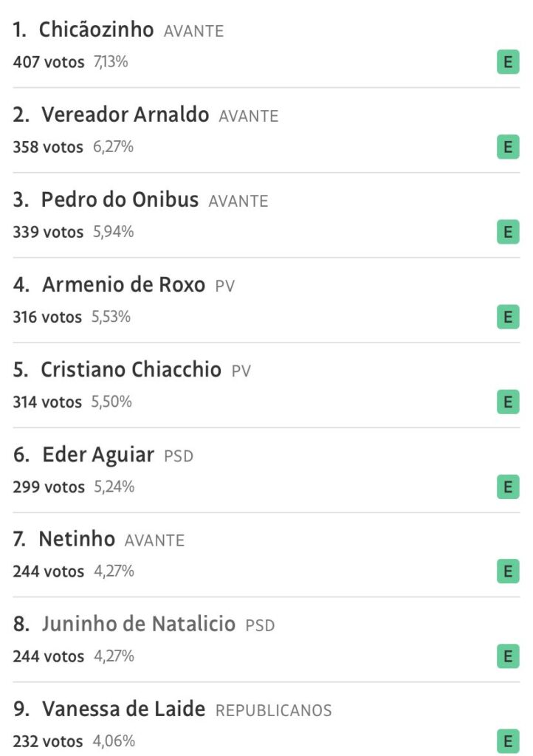Select the E badge for Armenio de Roxo
Viewport: 533px width, 756px height.
coord(507,317)
